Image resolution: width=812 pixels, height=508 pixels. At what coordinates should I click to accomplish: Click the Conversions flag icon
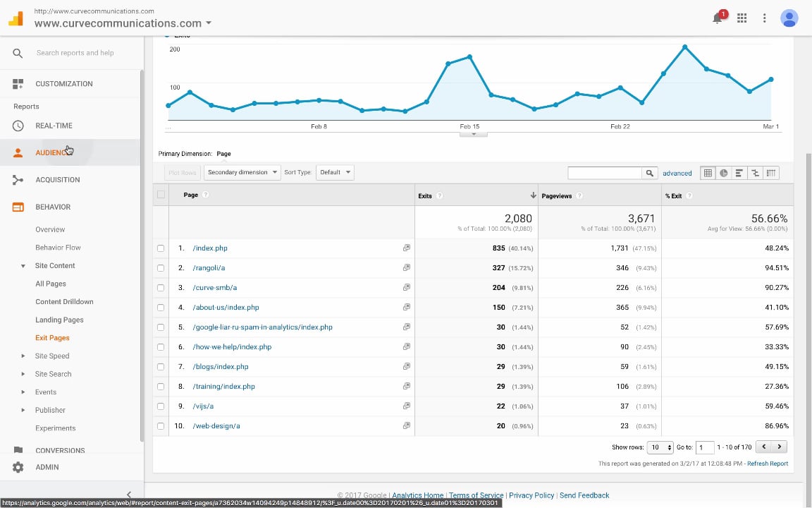(x=18, y=450)
